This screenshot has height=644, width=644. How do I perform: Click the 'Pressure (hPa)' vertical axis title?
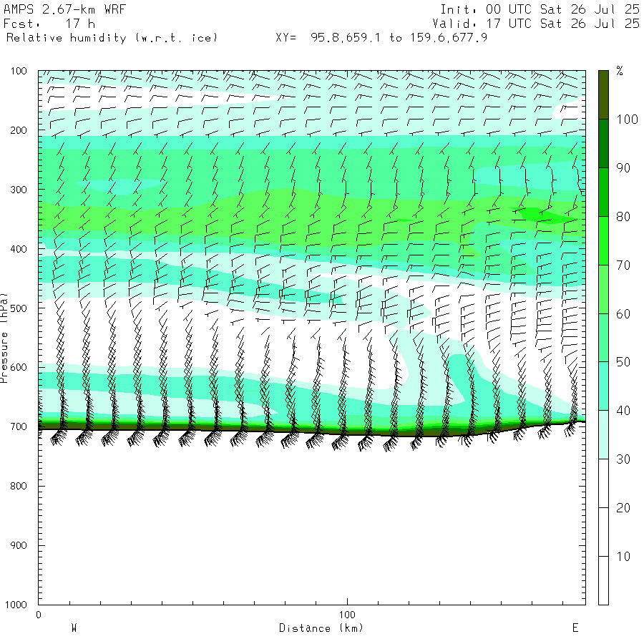pos(4,338)
